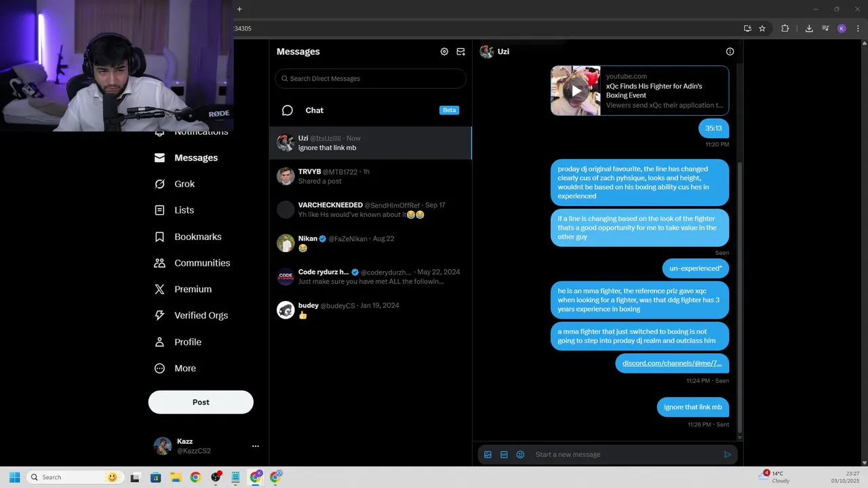Open the Nikan conversation
The height and width of the screenshot is (488, 868).
coord(370,243)
